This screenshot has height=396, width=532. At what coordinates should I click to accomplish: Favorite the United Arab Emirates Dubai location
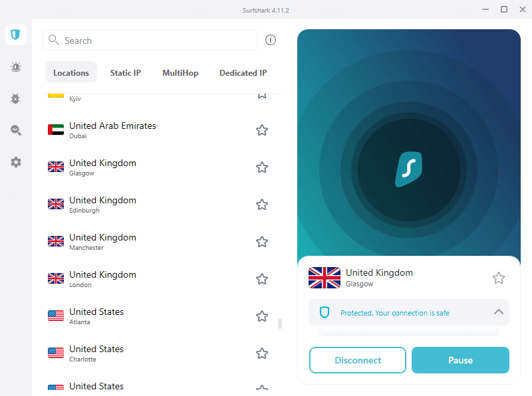262,130
